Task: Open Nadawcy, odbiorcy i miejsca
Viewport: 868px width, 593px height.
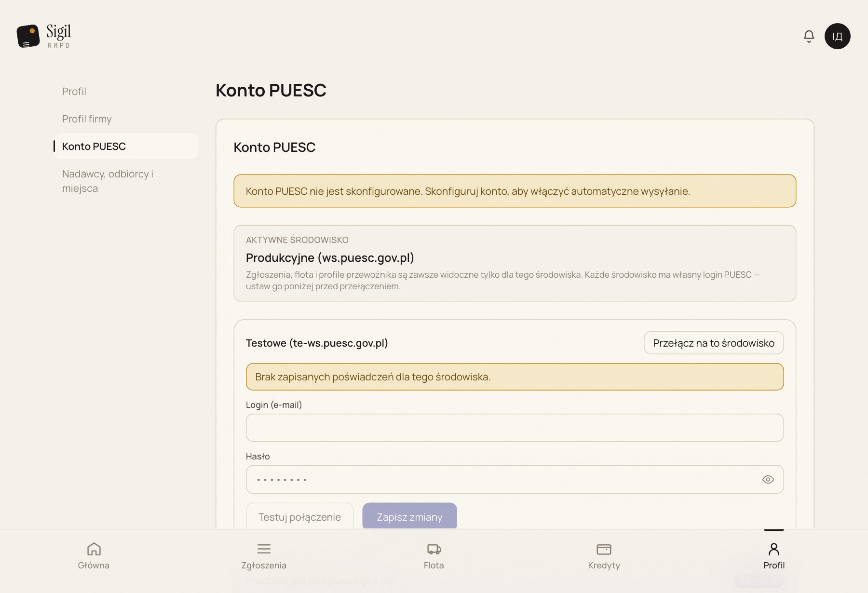Action: tap(108, 181)
